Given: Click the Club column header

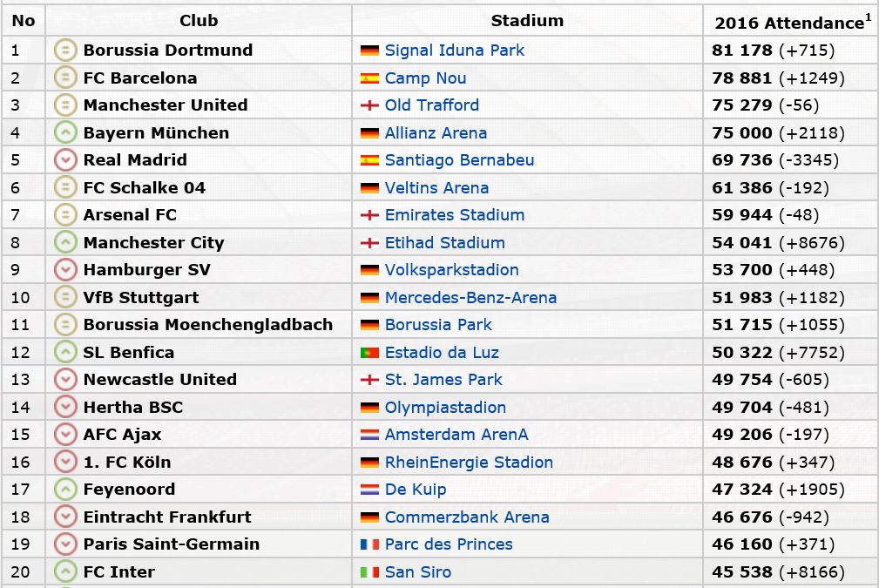Looking at the screenshot, I should point(199,20).
